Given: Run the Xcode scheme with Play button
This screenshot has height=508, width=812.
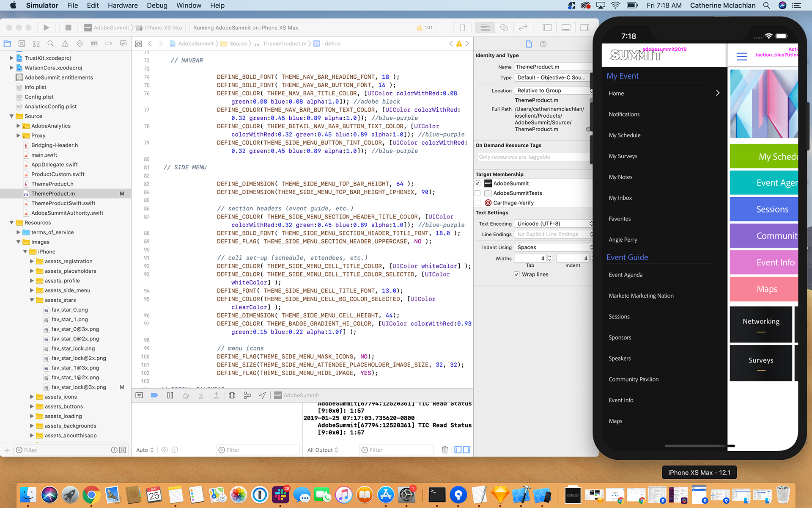Looking at the screenshot, I should (46, 28).
